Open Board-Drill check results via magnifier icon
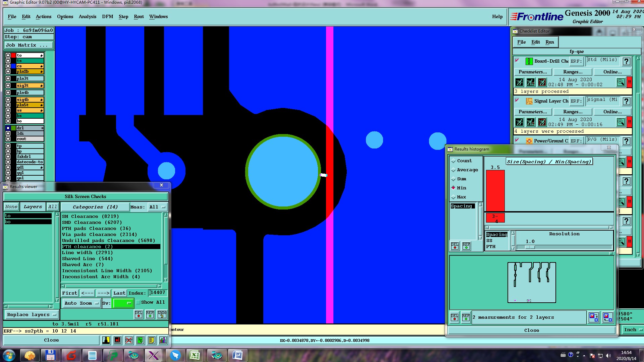 (x=621, y=82)
